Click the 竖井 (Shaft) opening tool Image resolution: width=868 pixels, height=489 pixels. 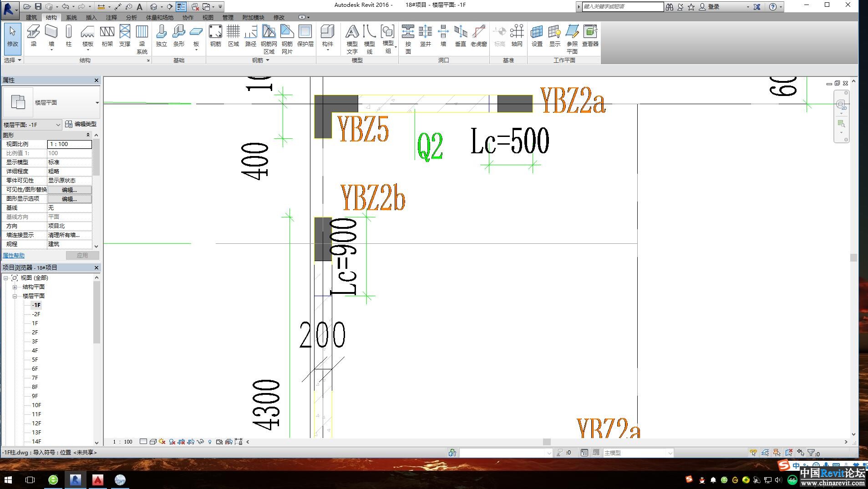[425, 36]
